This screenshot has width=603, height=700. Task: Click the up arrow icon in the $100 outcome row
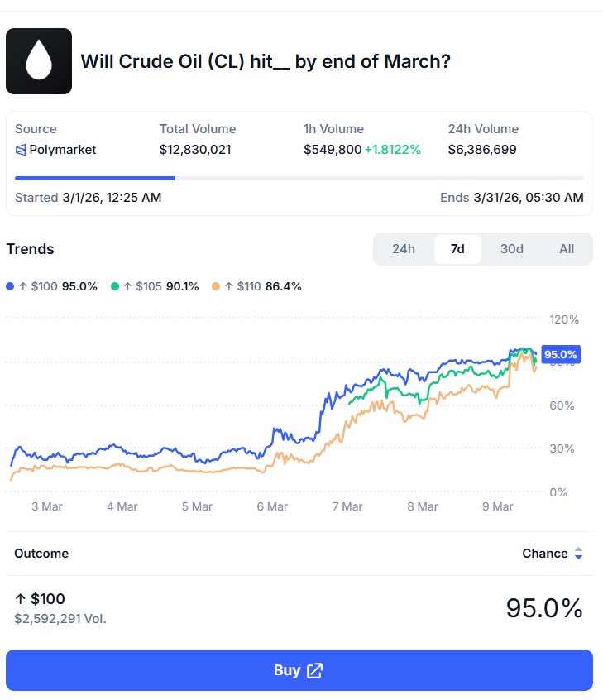(x=20, y=597)
